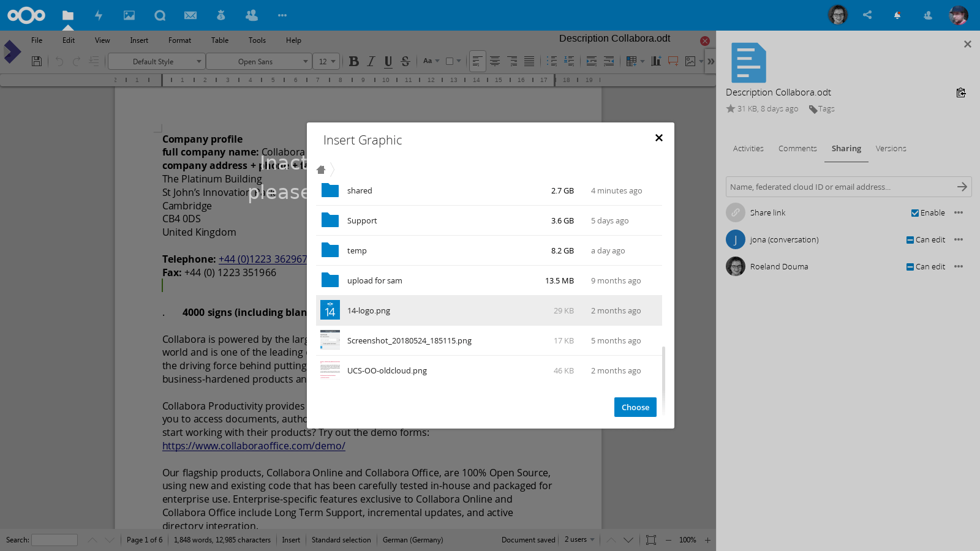The height and width of the screenshot is (551, 980).
Task: Click the home icon in Insert Graphic dialog
Action: point(321,170)
